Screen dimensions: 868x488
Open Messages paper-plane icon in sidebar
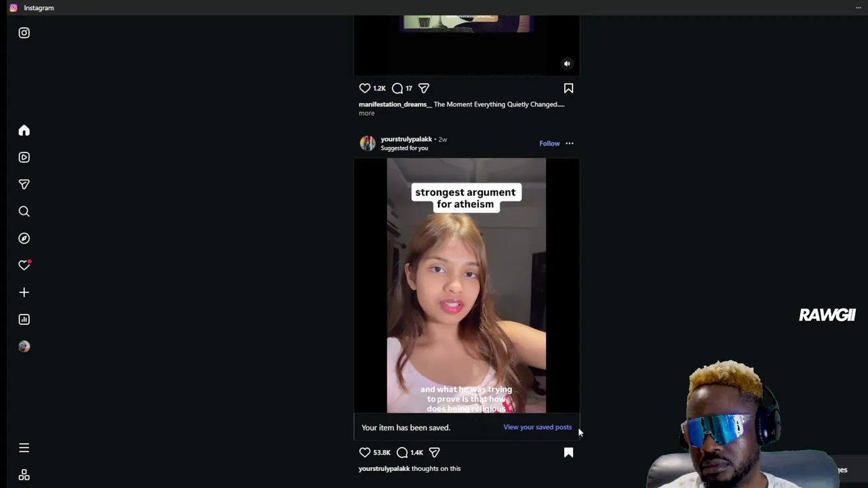(x=24, y=184)
